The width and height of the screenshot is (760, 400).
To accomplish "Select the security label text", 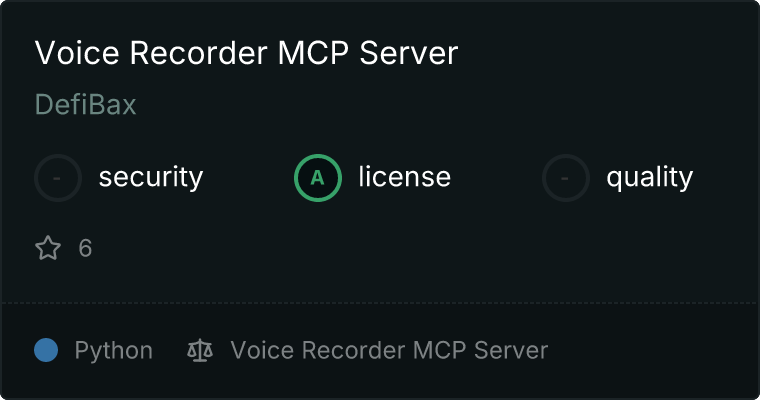I will click(151, 177).
